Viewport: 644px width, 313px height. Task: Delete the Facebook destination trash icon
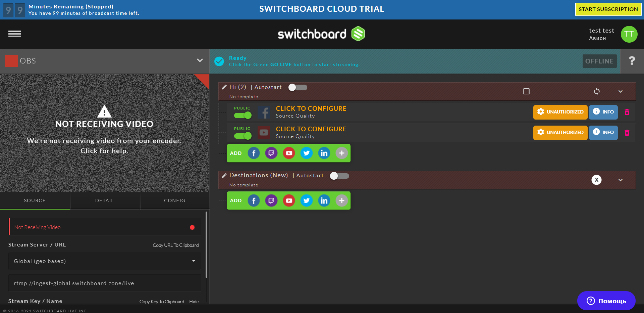pos(627,112)
